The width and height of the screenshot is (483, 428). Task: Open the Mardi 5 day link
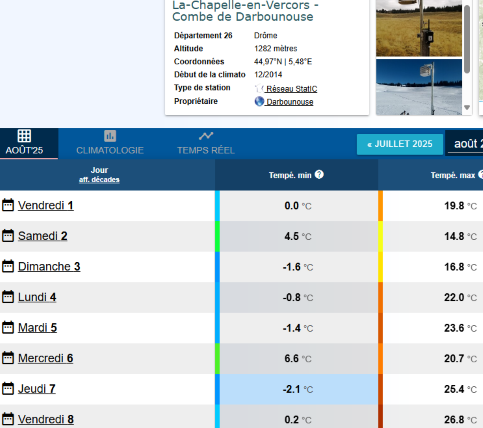tap(37, 328)
